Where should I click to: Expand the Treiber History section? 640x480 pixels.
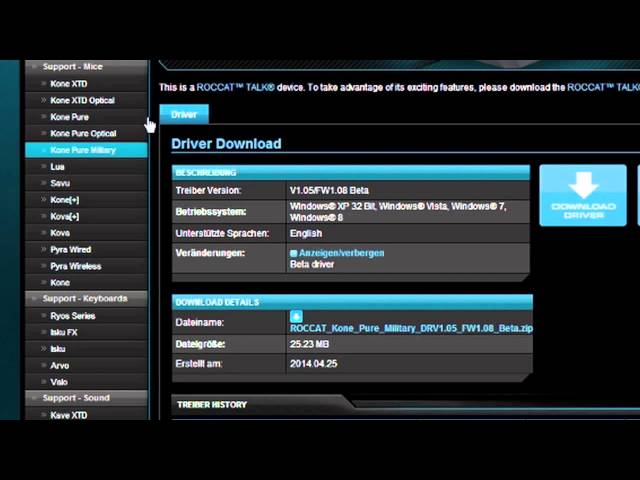click(212, 404)
